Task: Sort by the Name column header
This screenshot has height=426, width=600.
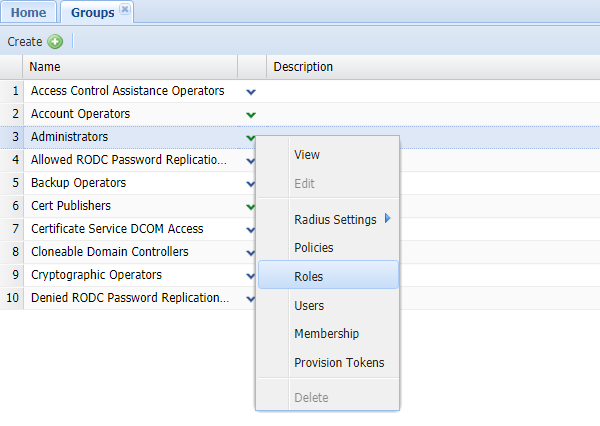Action: pos(130,67)
